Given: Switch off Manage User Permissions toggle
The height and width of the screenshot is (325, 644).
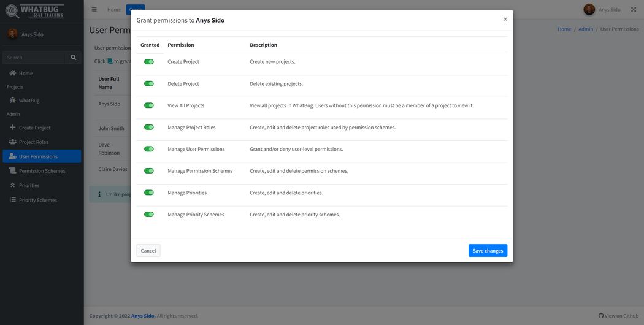Looking at the screenshot, I should pyautogui.click(x=149, y=149).
